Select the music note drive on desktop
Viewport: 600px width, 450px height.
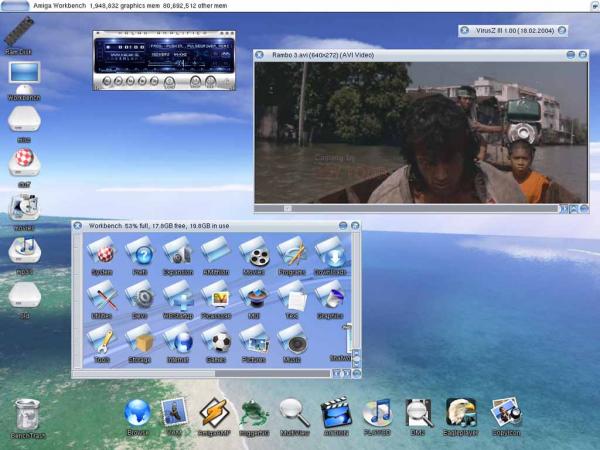click(x=24, y=256)
